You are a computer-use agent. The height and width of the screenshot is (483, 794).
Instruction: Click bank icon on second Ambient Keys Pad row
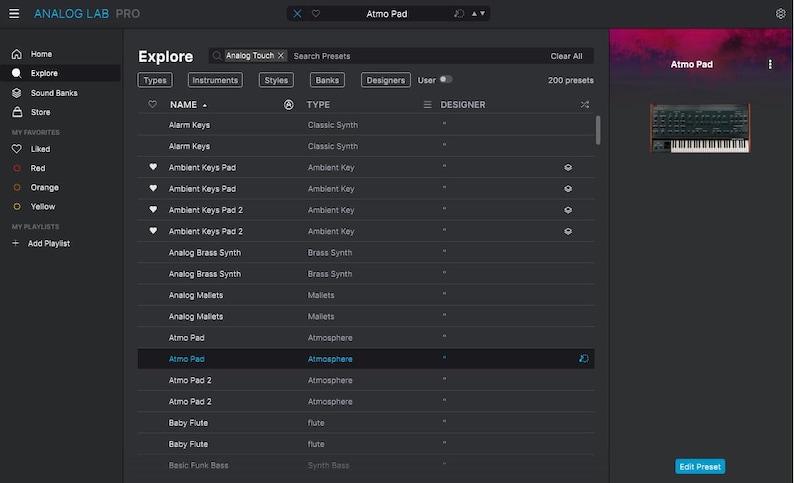[568, 189]
